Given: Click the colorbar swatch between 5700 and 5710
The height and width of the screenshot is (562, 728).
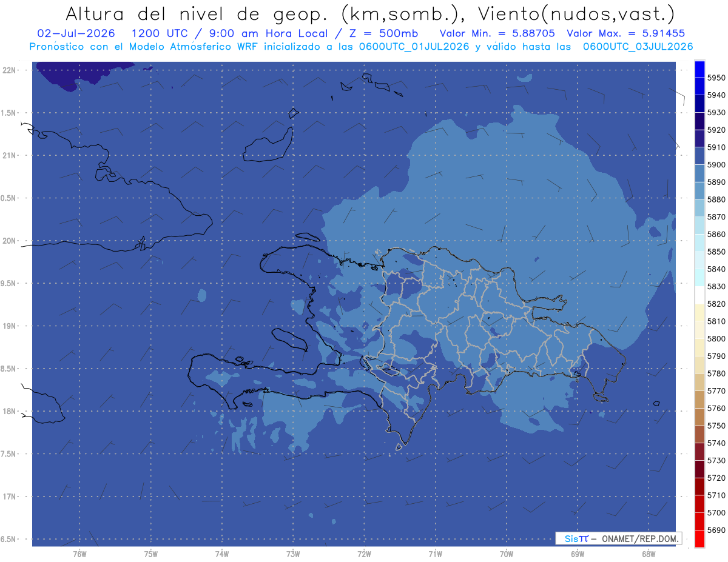Looking at the screenshot, I should (699, 504).
